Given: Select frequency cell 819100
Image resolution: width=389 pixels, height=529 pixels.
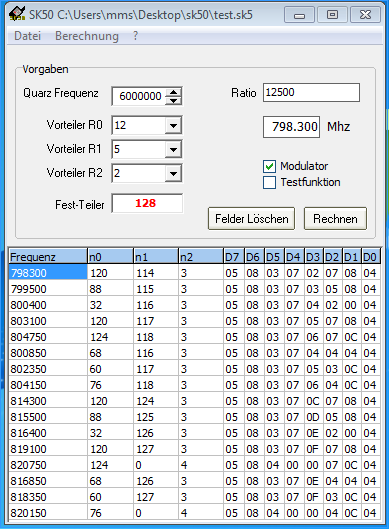Looking at the screenshot, I should click(48, 449).
